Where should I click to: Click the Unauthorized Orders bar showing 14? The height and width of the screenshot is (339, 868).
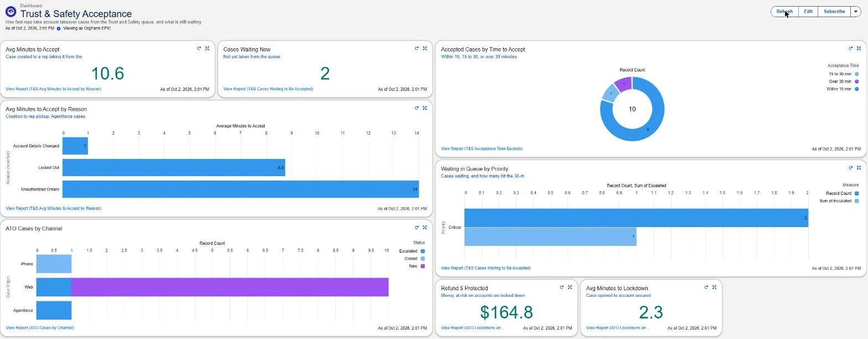click(x=241, y=189)
